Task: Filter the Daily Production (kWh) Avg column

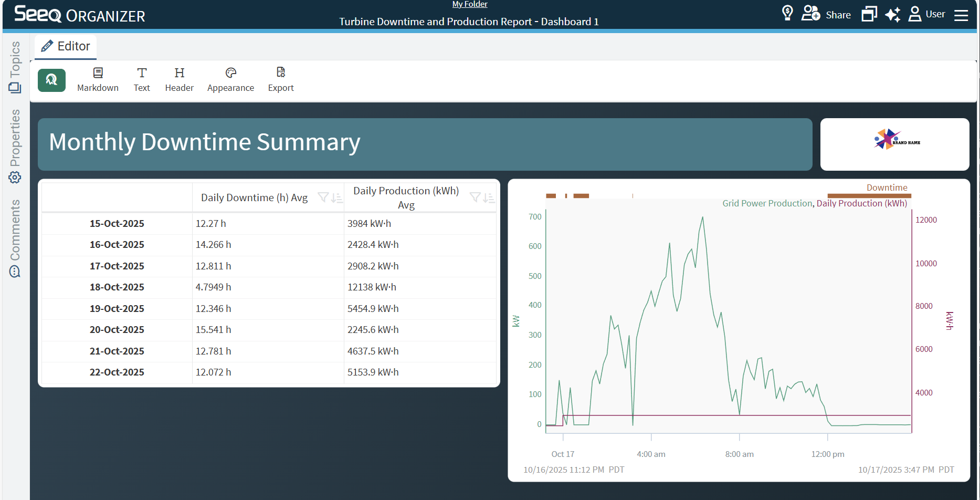Action: pyautogui.click(x=475, y=197)
